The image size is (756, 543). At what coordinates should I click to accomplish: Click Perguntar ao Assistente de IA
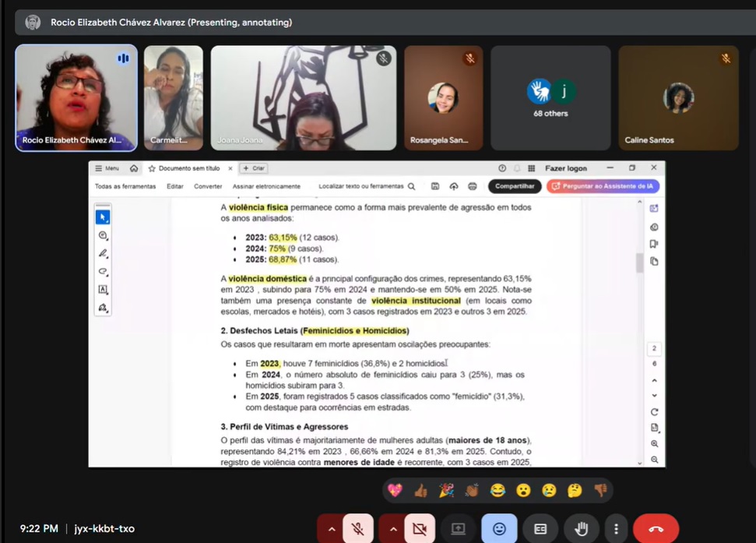click(x=603, y=186)
